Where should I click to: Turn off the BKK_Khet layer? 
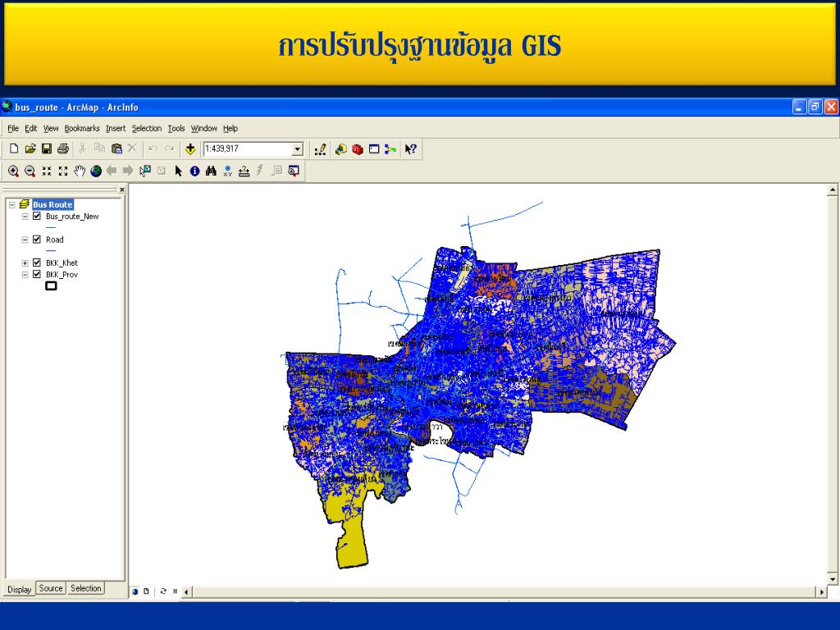(x=36, y=262)
